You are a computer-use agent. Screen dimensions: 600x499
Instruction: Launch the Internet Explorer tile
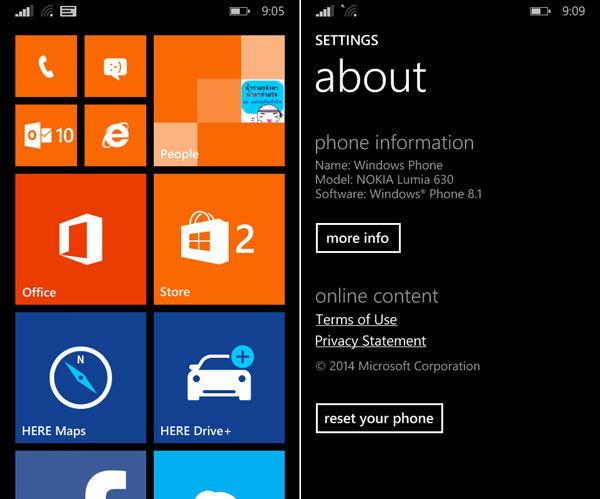tap(115, 135)
